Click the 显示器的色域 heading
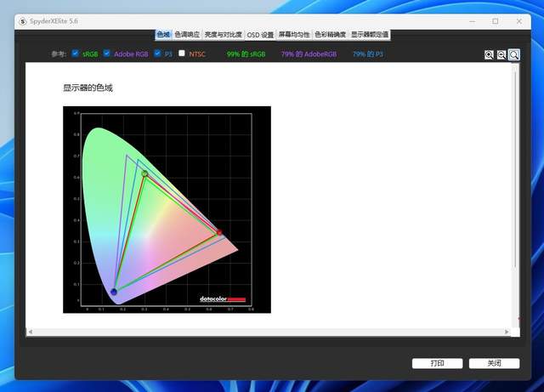The height and width of the screenshot is (392, 544). (x=88, y=88)
